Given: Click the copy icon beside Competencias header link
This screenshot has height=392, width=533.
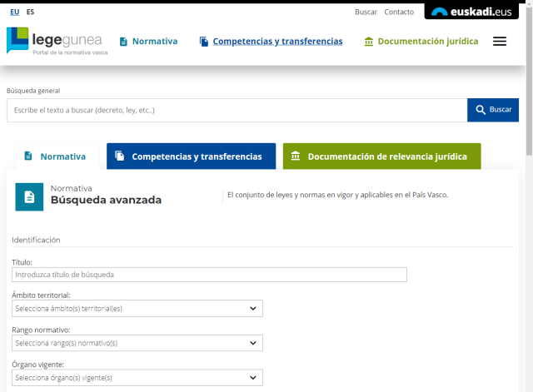Looking at the screenshot, I should [204, 42].
